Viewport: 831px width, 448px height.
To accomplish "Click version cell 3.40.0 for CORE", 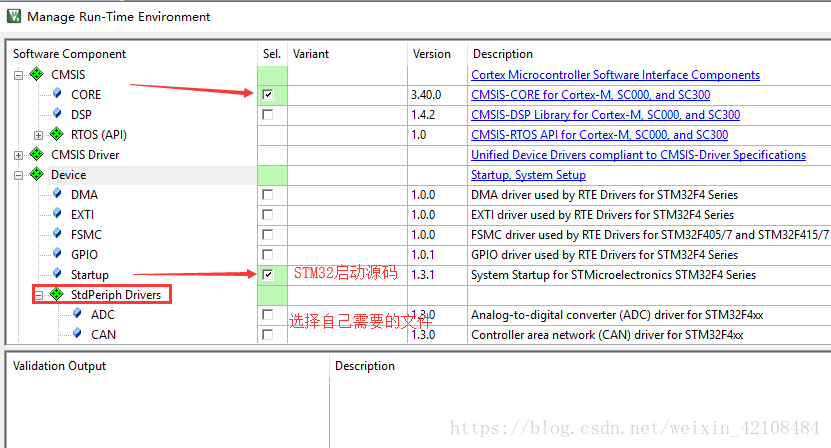I will click(x=426, y=95).
